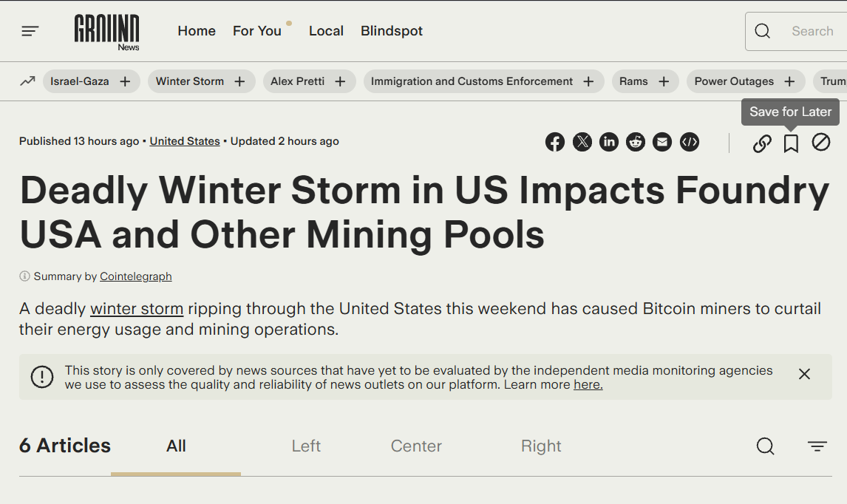The height and width of the screenshot is (504, 847).
Task: Click inside the Search input field
Action: point(812,31)
